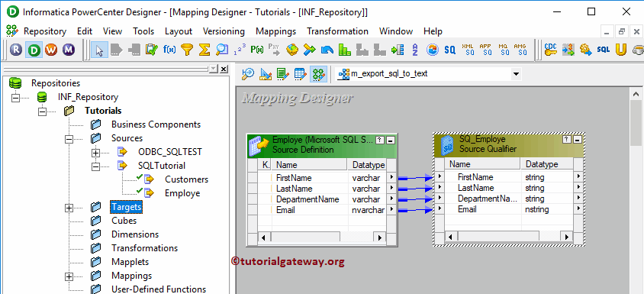Expand the Targets folder

point(69,208)
